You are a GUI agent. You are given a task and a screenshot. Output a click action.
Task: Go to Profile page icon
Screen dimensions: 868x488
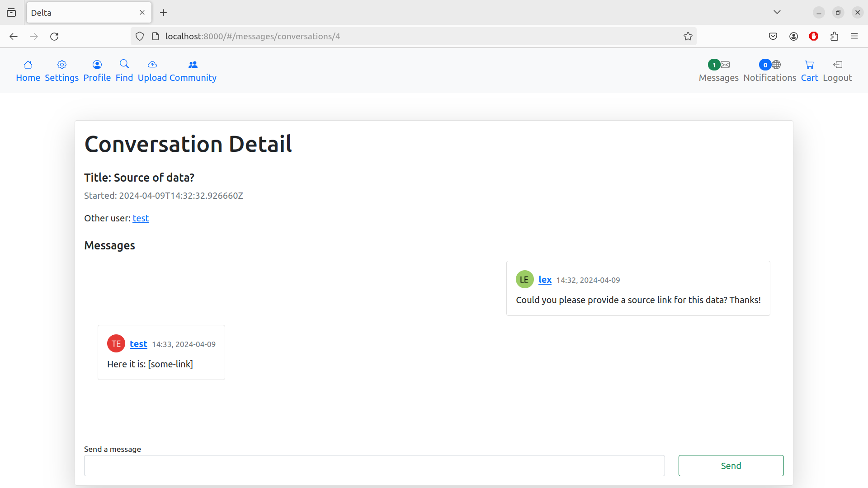click(x=97, y=65)
